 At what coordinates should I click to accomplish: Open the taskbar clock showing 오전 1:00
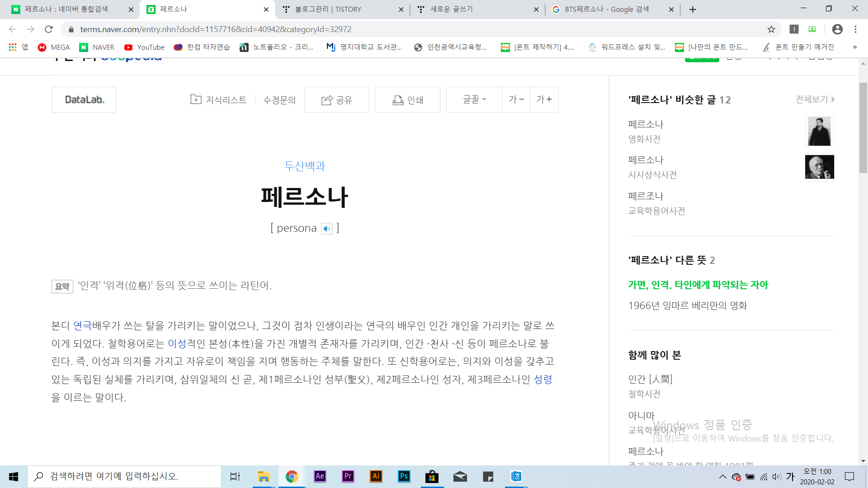pos(817,477)
